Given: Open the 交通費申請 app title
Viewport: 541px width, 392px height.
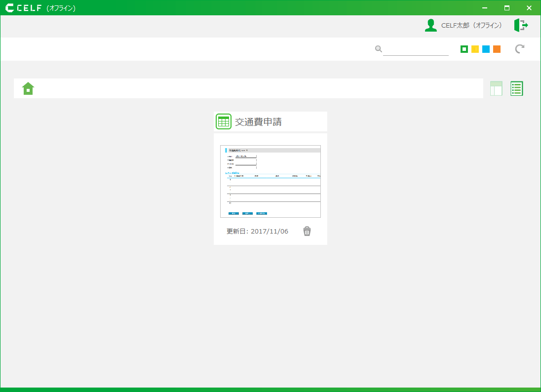Looking at the screenshot, I should (x=258, y=122).
